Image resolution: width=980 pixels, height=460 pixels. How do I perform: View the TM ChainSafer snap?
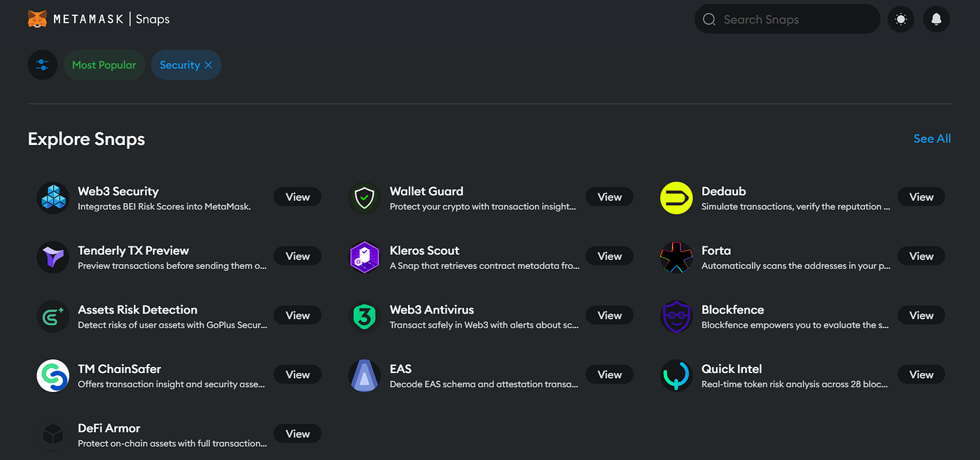pyautogui.click(x=297, y=375)
